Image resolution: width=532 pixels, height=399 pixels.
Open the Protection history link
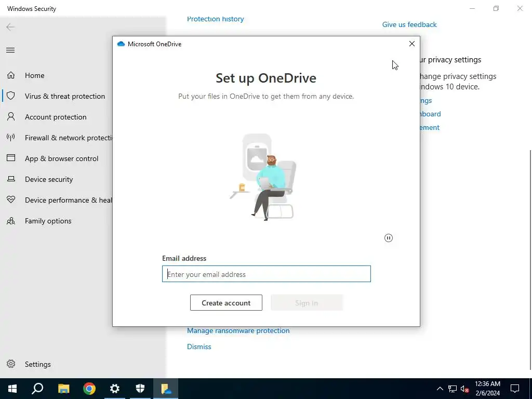pos(216,19)
